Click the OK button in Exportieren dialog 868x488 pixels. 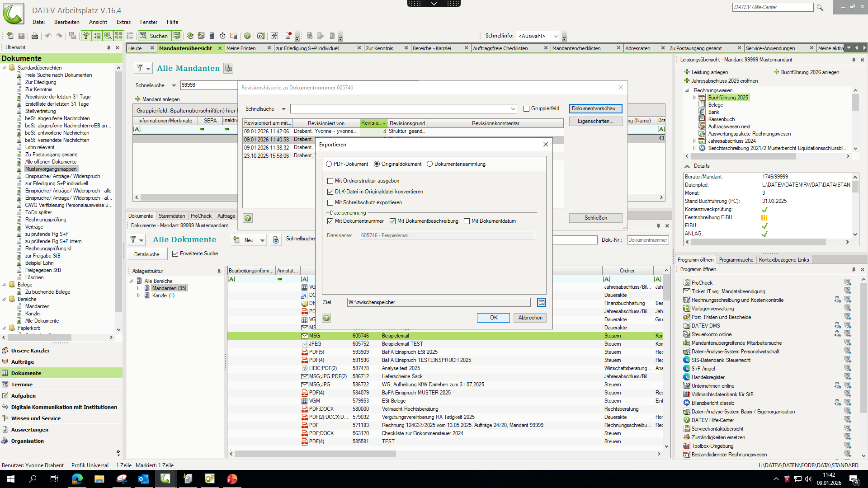[x=493, y=318]
